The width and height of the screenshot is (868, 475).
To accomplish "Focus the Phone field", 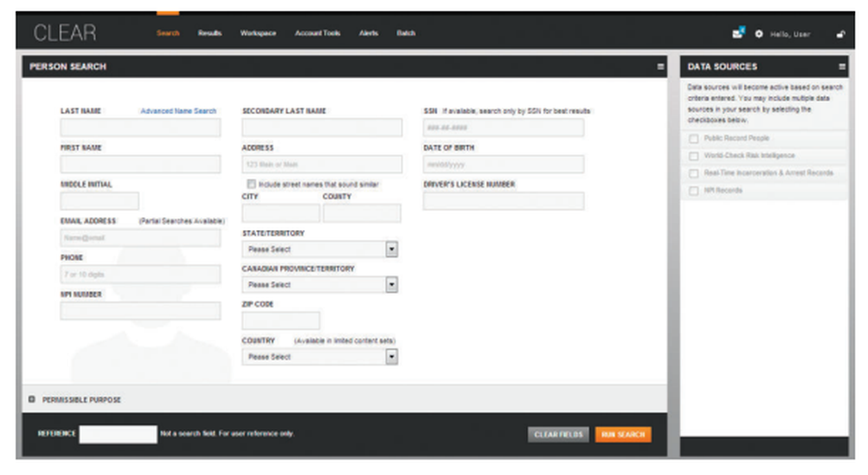I will (140, 274).
